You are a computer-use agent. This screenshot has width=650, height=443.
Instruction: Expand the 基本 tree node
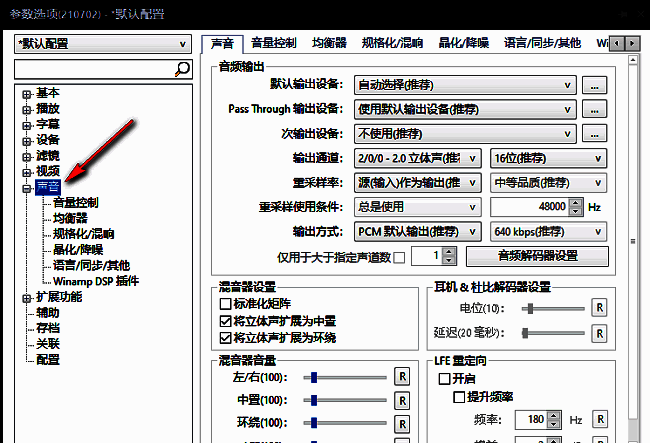(x=26, y=93)
